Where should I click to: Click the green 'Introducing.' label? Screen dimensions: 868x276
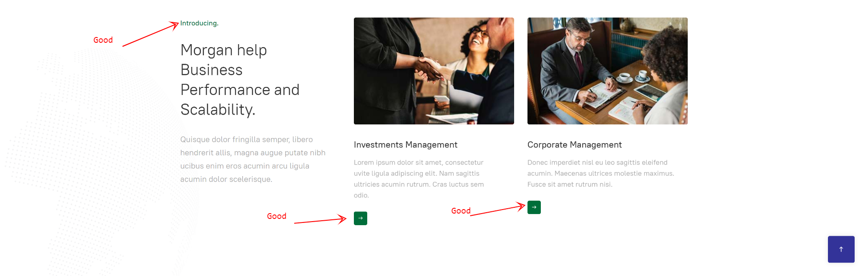[199, 23]
